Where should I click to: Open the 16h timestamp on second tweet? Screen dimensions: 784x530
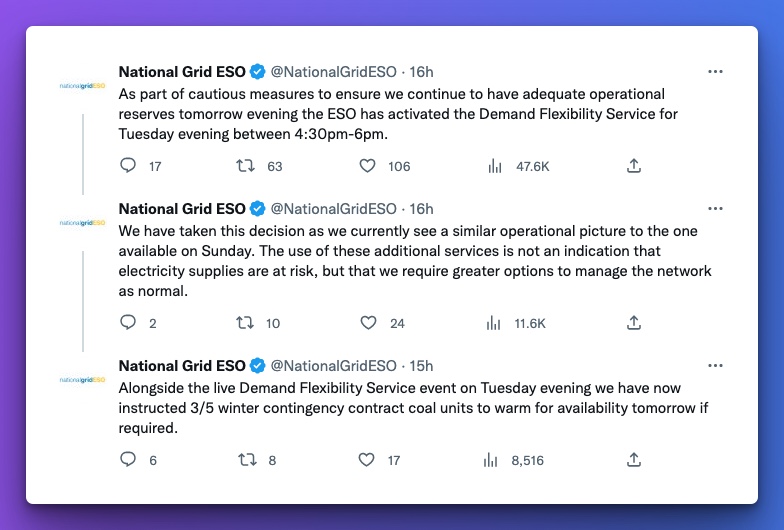(x=422, y=209)
